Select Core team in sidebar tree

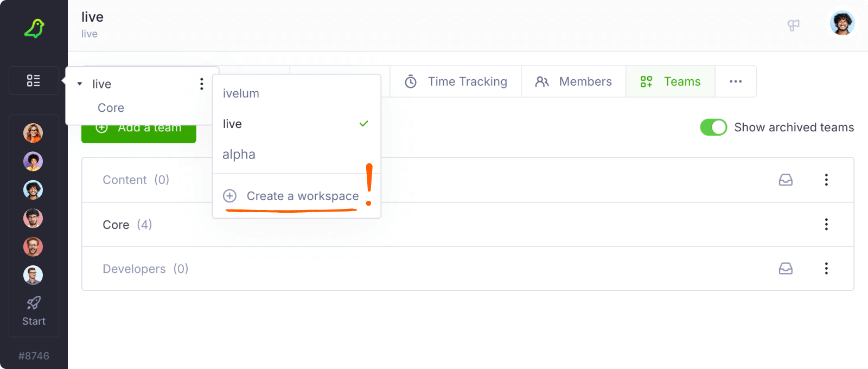click(111, 108)
